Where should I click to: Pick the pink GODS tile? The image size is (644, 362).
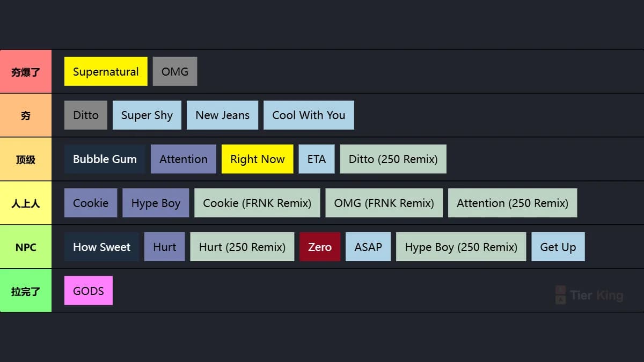[x=89, y=291]
